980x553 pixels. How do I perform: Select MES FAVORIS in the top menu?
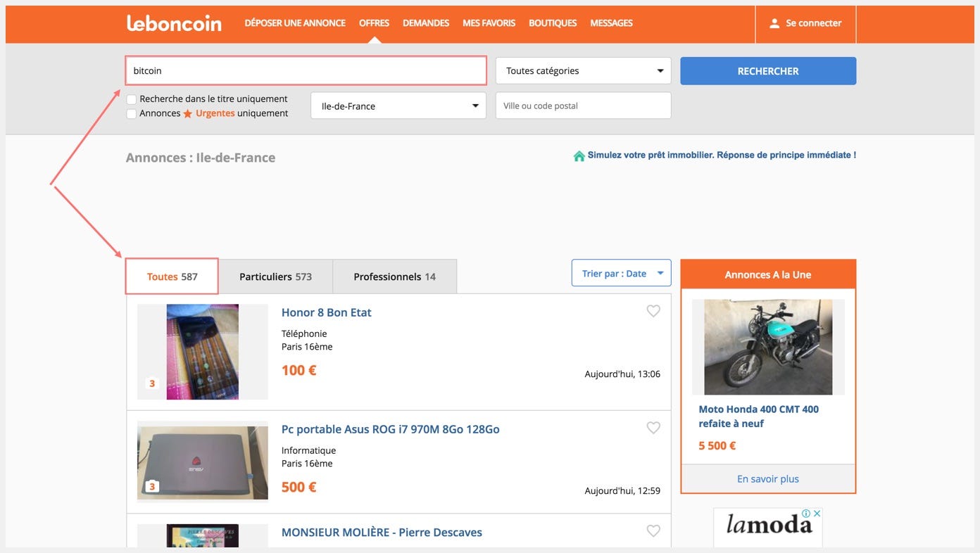[x=489, y=23]
